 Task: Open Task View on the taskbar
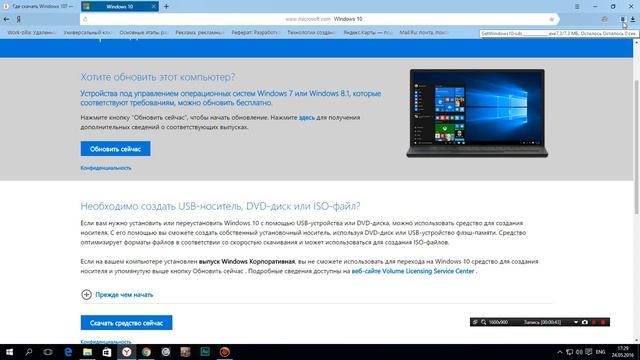(x=48, y=352)
